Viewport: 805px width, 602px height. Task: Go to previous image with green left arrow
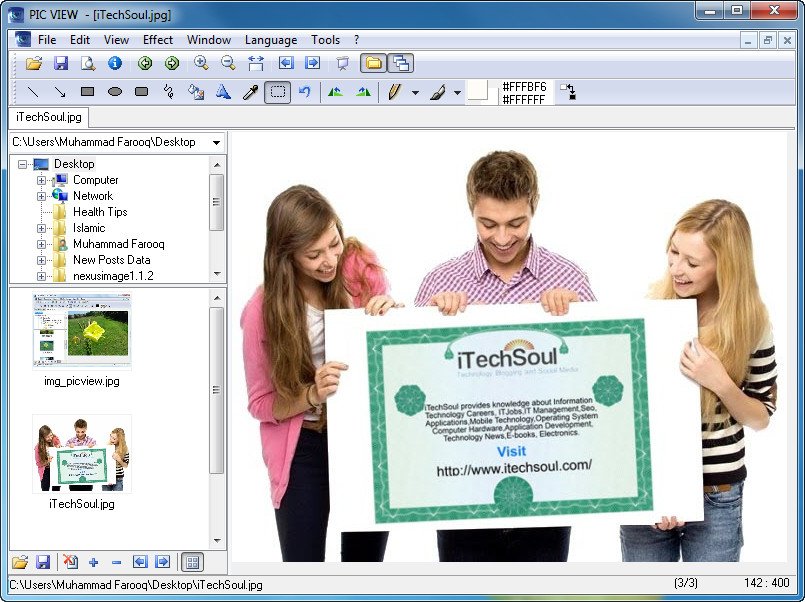click(145, 63)
